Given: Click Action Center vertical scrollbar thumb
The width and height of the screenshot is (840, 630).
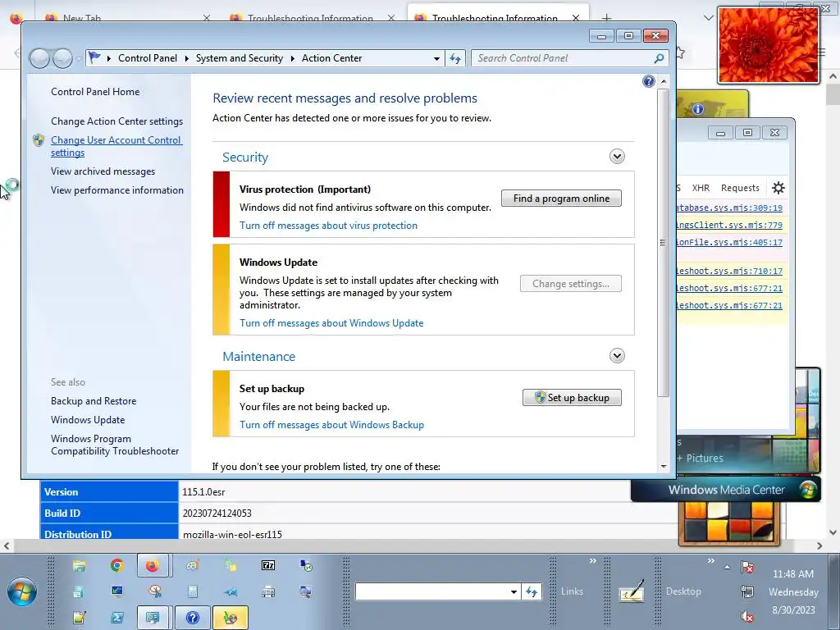Looking at the screenshot, I should (x=663, y=243).
